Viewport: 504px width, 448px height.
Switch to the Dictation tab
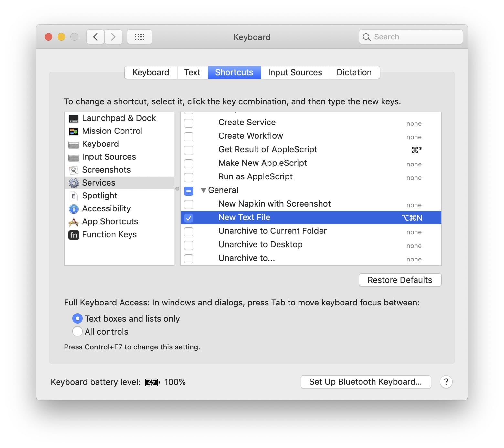pyautogui.click(x=354, y=72)
